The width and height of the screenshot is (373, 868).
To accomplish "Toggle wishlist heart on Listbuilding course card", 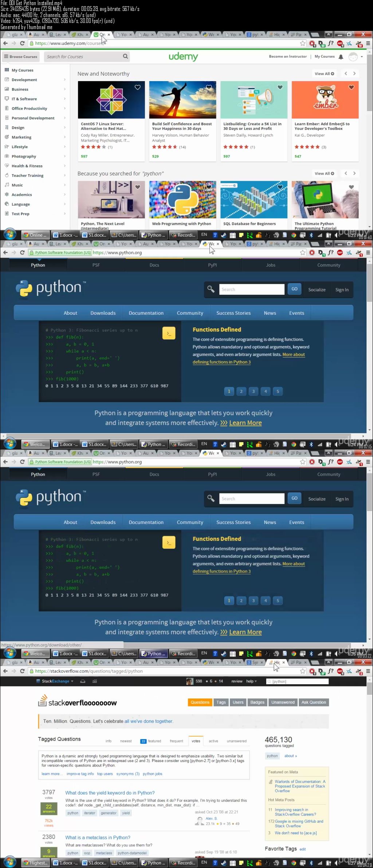I will [280, 87].
